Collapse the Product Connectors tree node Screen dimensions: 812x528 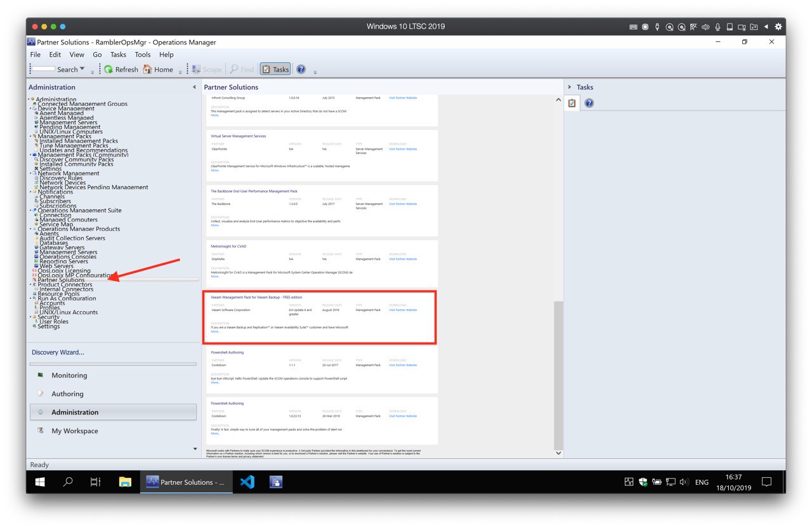tap(29, 284)
